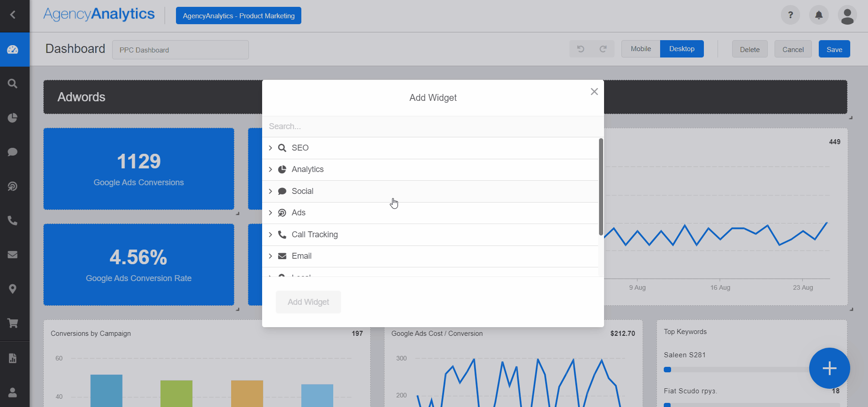Open the Call Tracking phone sidebar icon
This screenshot has height=407, width=868.
pyautogui.click(x=13, y=221)
